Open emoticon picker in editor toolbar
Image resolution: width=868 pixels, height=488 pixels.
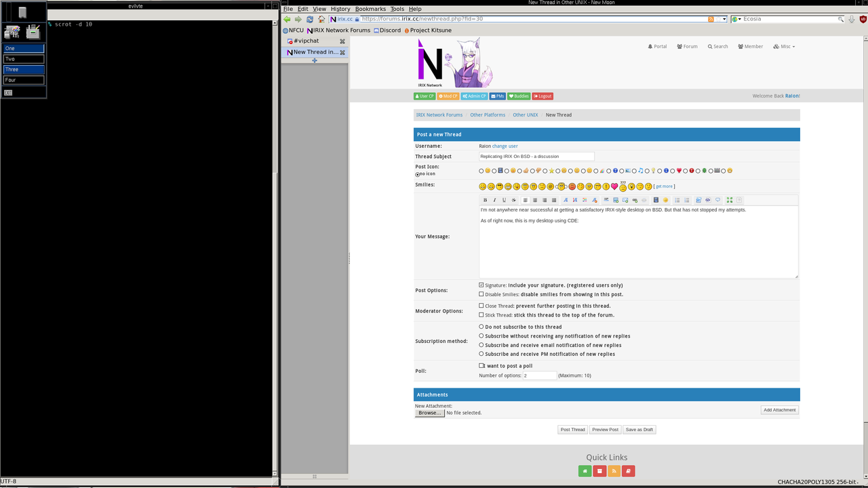(665, 200)
